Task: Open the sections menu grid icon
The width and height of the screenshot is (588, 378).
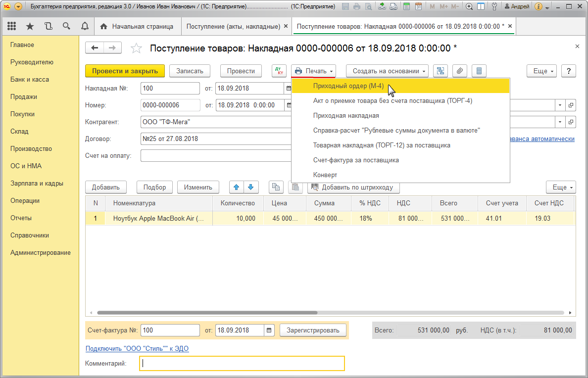Action: click(x=12, y=26)
